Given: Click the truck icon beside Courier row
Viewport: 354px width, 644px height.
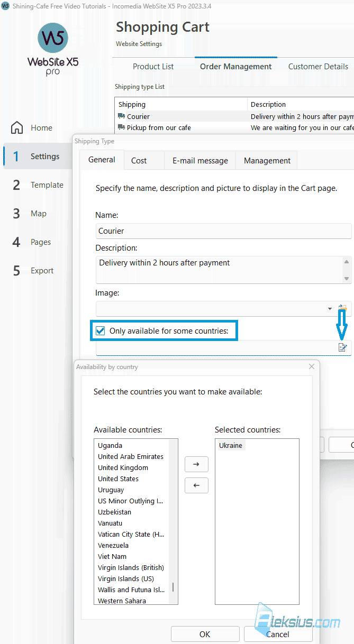Looking at the screenshot, I should coord(122,116).
